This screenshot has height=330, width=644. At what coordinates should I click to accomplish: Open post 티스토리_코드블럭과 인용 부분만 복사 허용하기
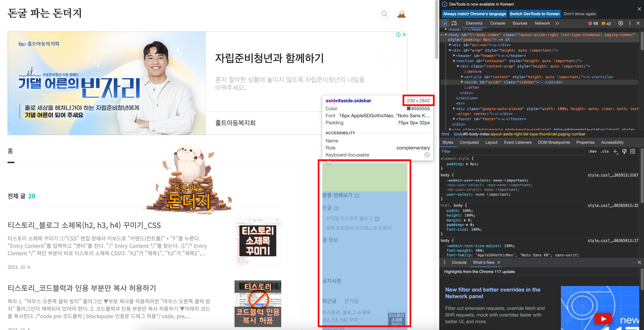pos(82,288)
